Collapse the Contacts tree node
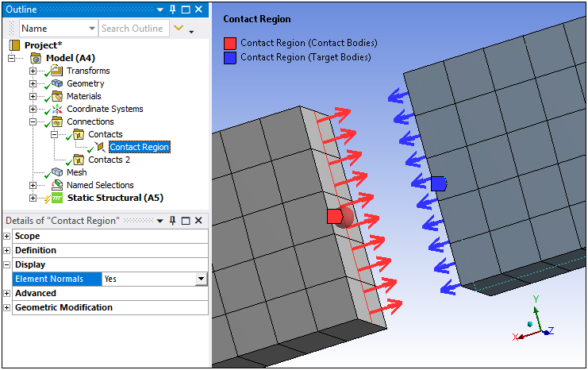The image size is (588, 370). coord(54,134)
